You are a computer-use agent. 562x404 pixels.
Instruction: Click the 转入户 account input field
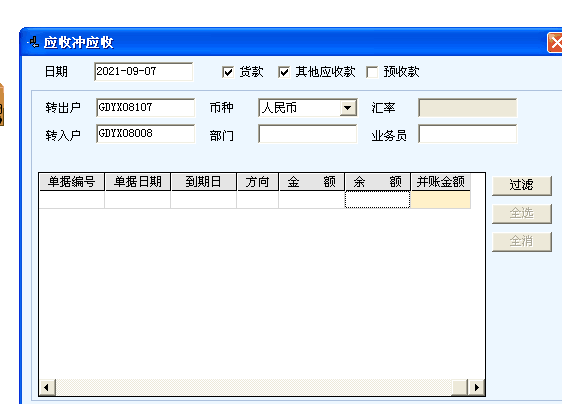[x=146, y=134]
